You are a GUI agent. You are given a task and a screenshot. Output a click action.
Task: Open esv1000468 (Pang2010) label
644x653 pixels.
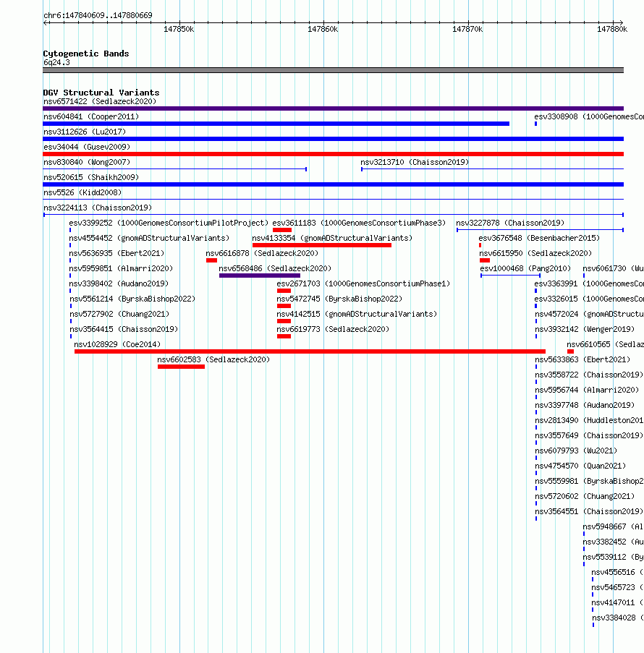(x=525, y=268)
